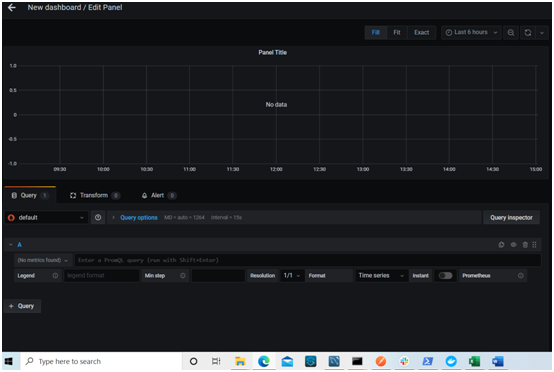Select the Fill display mode
The height and width of the screenshot is (372, 554).
pos(375,33)
